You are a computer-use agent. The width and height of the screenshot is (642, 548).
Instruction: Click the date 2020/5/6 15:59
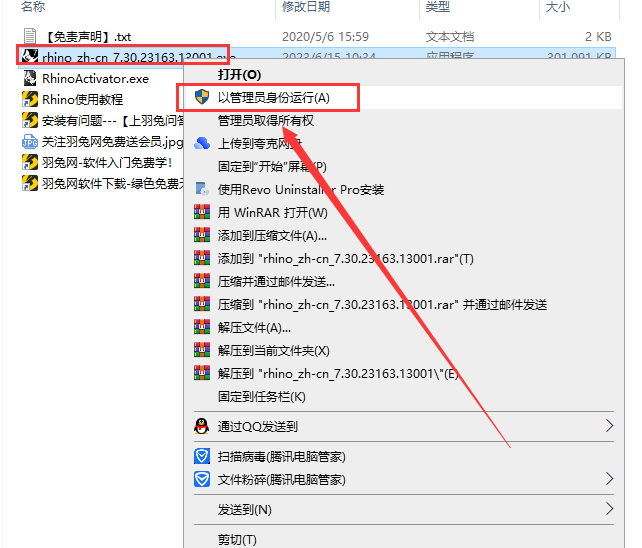click(326, 37)
